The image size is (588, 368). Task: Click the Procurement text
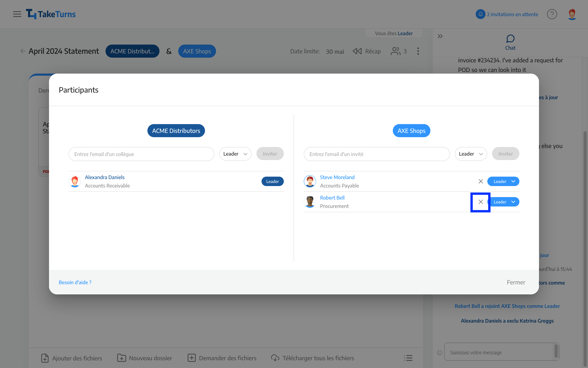pos(334,206)
